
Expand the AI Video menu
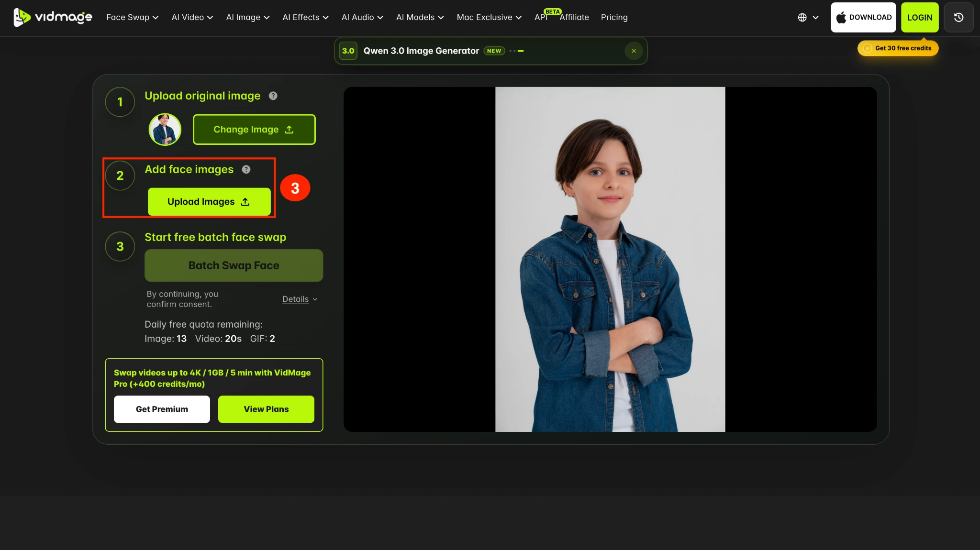pyautogui.click(x=192, y=17)
